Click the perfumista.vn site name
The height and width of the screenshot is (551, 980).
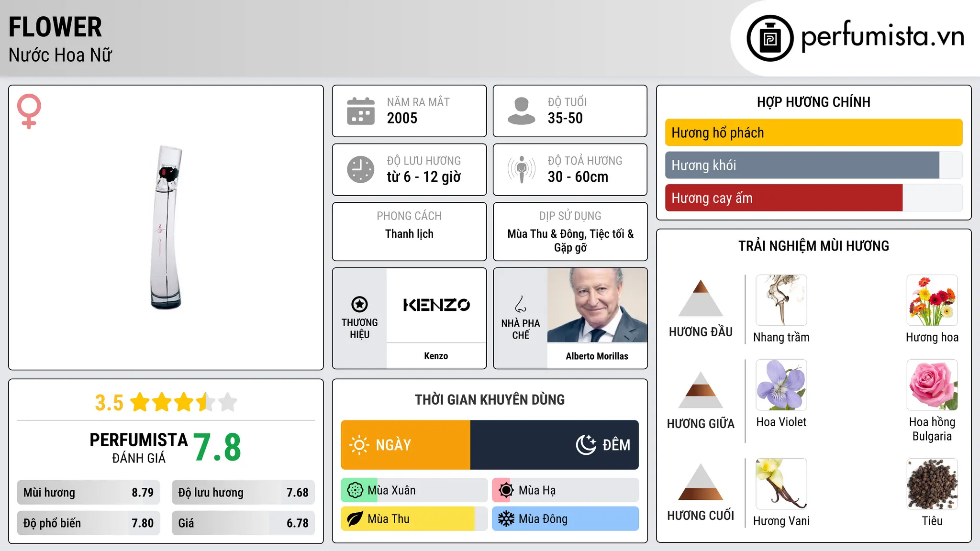pos(882,36)
